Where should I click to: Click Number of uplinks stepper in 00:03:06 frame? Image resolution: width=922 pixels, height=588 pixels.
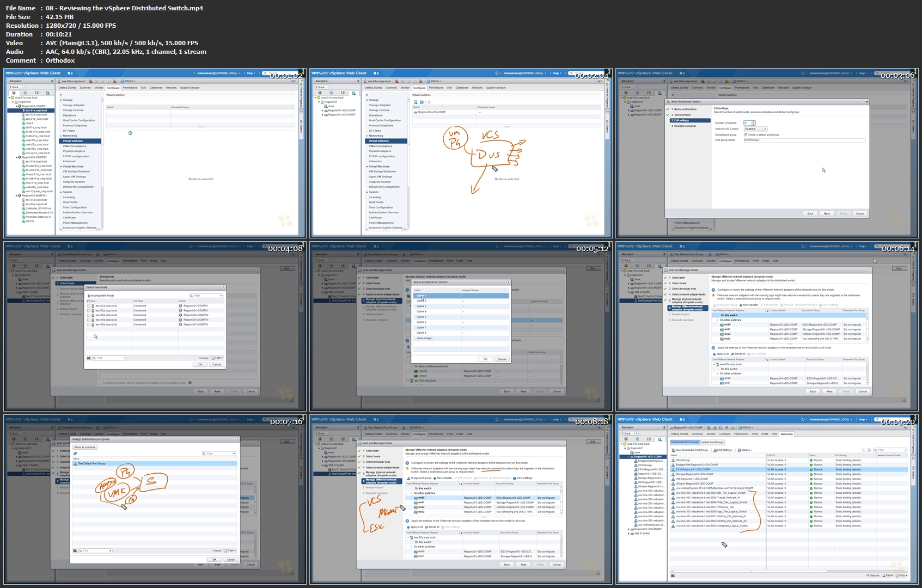(x=753, y=123)
